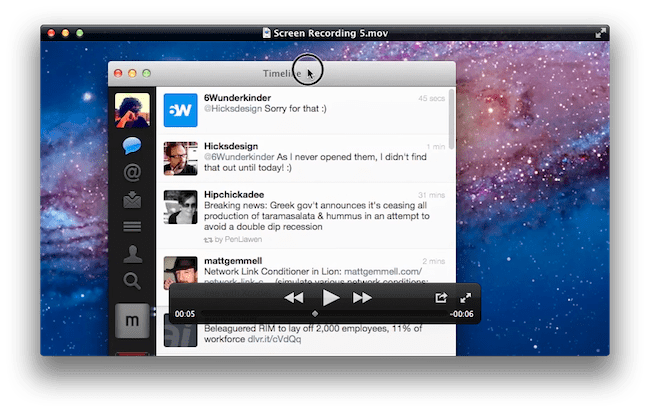
Task: Click the Twitter timeline scrollbar
Action: (x=451, y=120)
